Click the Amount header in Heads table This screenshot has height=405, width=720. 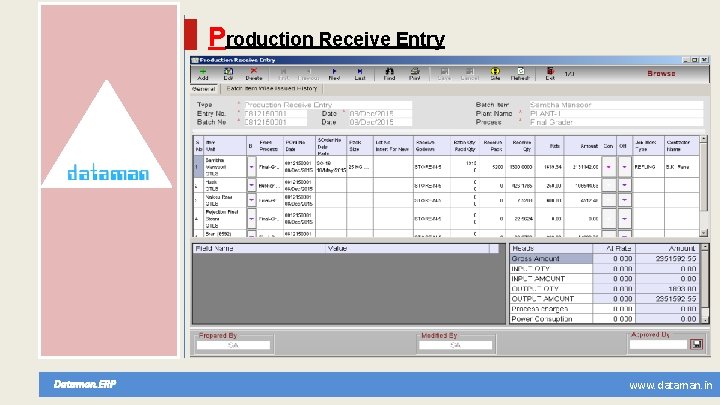(x=668, y=248)
